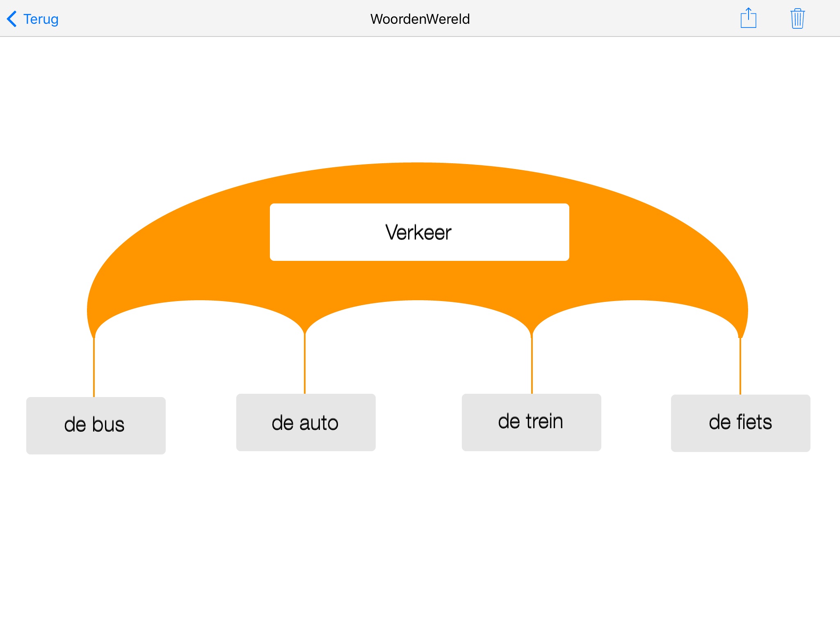840x630 pixels.
Task: Select the 'de bus' word box
Action: (96, 425)
